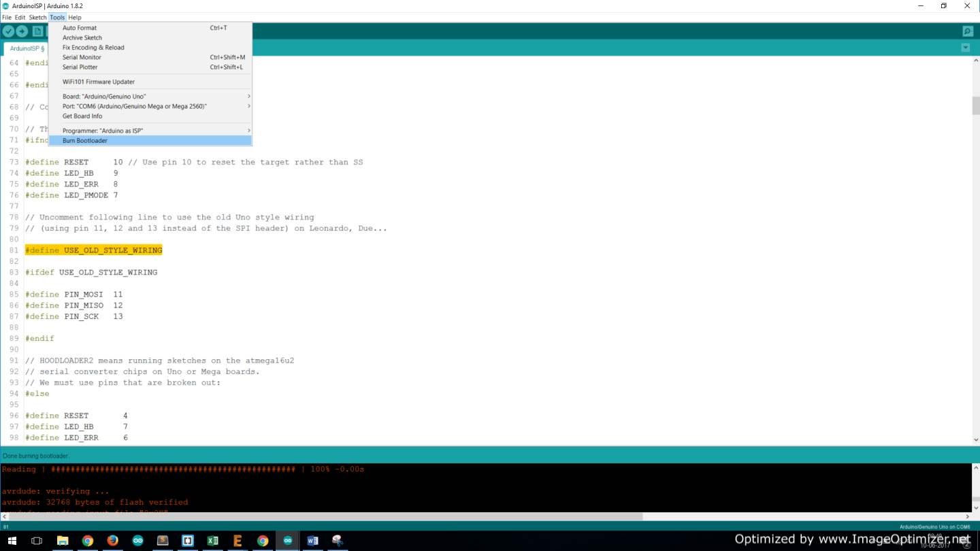Click the Upload arrow toolbar button
This screenshot has height=551, width=980.
click(22, 31)
